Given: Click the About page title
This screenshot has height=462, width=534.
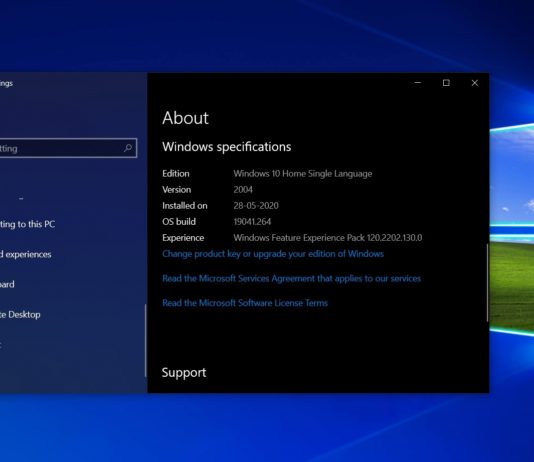Looking at the screenshot, I should [185, 118].
